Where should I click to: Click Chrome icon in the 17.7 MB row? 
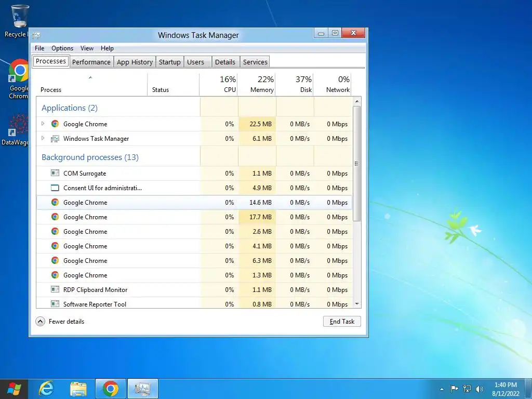[55, 217]
